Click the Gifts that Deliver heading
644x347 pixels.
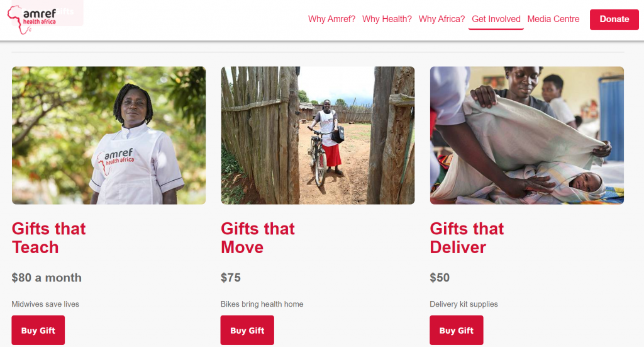tap(467, 238)
